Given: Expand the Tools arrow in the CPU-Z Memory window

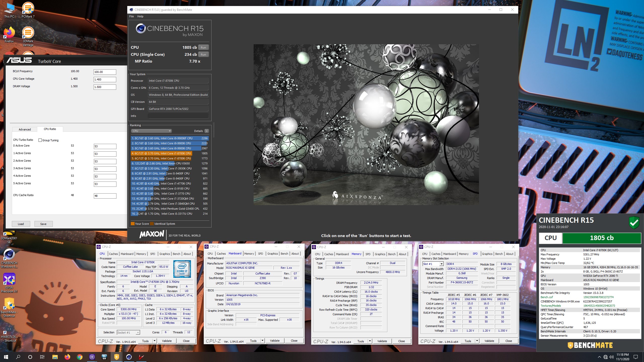Looking at the screenshot, I should coord(370,341).
